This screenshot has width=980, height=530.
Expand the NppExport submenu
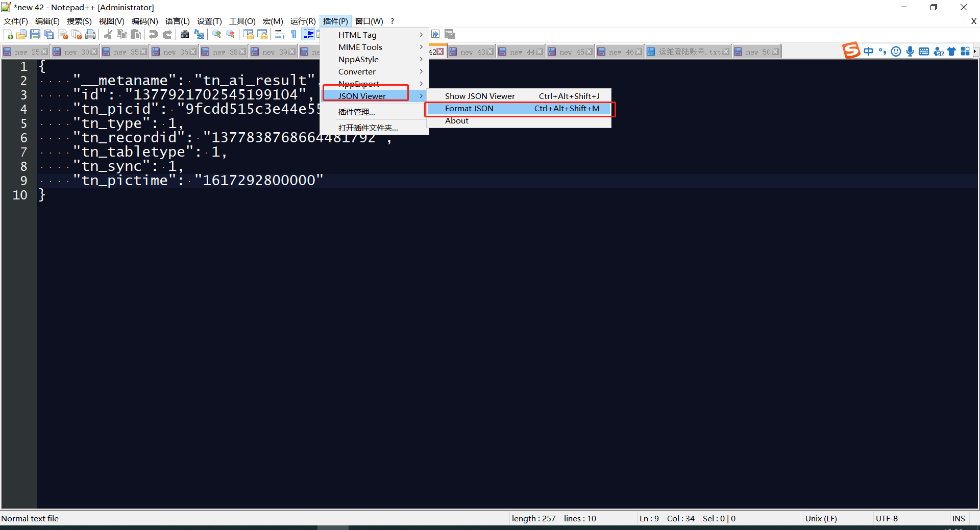pyautogui.click(x=374, y=84)
